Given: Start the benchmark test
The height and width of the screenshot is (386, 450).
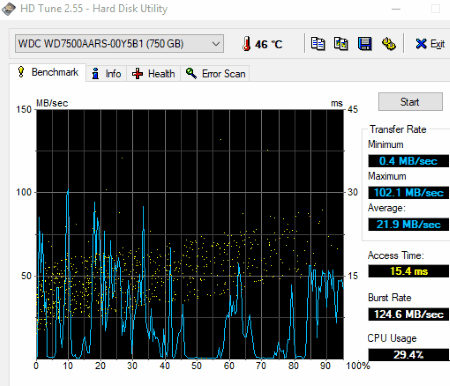Looking at the screenshot, I should [410, 102].
